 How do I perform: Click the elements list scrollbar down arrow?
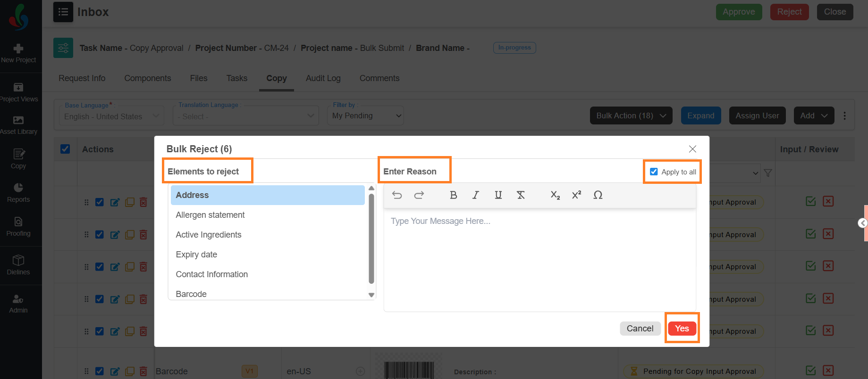371,295
